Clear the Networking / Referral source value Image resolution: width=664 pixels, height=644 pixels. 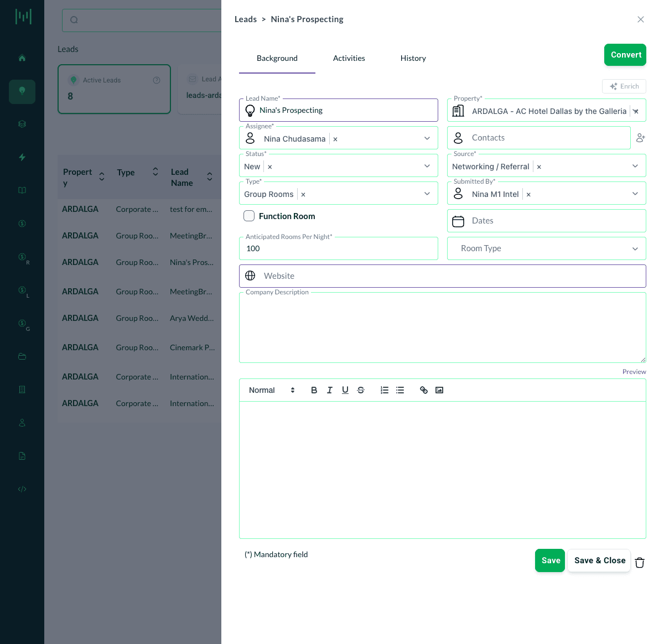[539, 167]
